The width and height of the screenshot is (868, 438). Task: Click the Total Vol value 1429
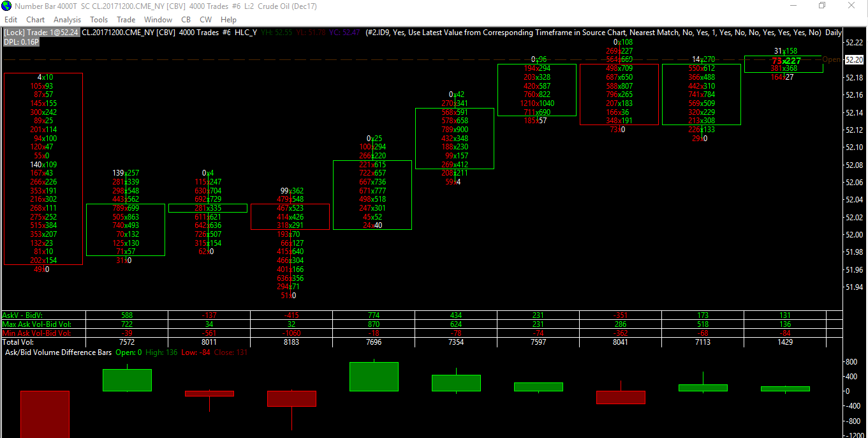click(785, 342)
